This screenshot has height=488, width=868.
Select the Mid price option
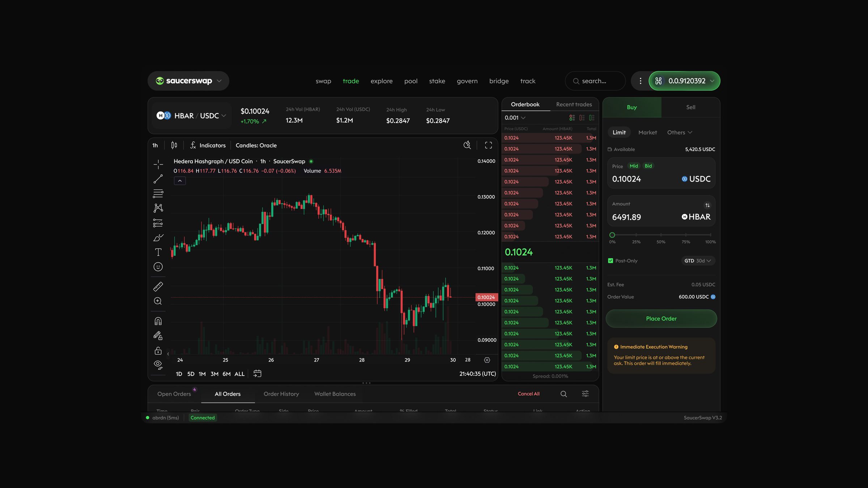tap(634, 166)
